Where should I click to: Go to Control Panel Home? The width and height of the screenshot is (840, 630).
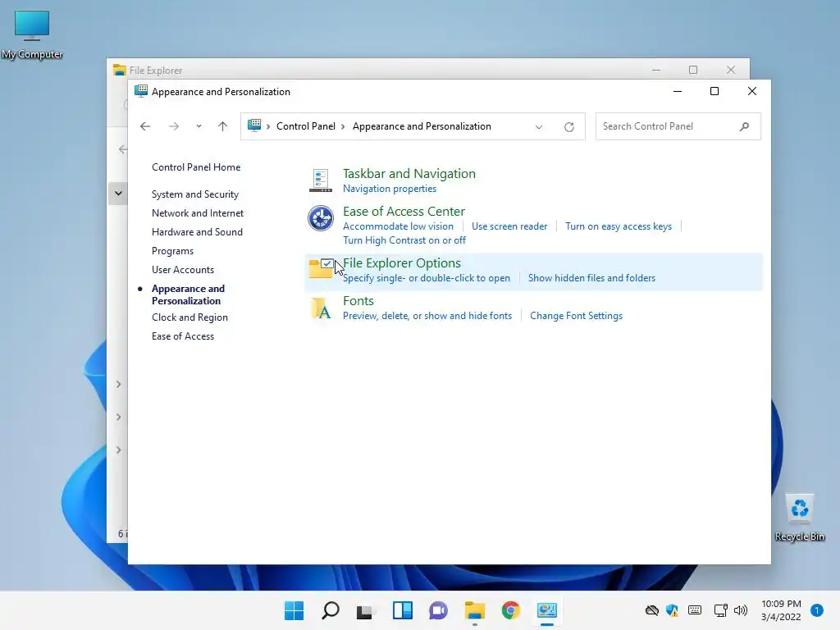pos(196,167)
